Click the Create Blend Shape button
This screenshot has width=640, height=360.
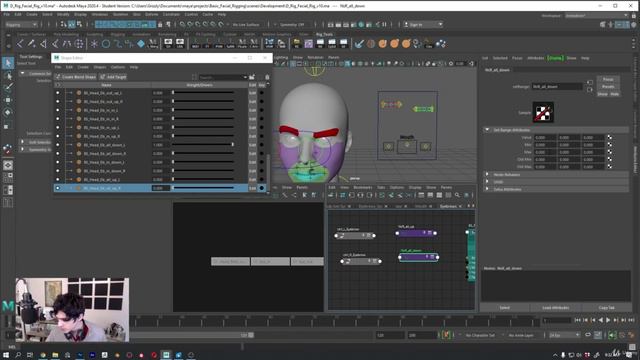(76, 77)
